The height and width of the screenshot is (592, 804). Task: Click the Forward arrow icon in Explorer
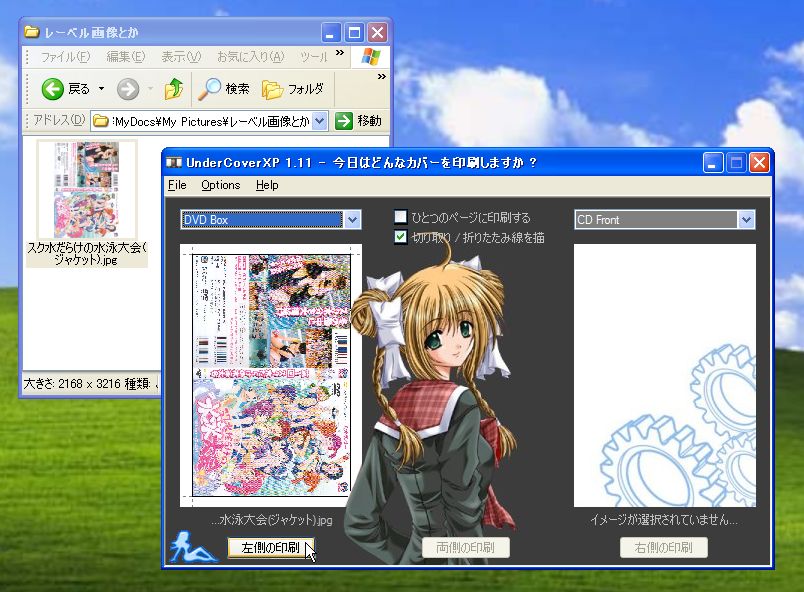tap(128, 89)
